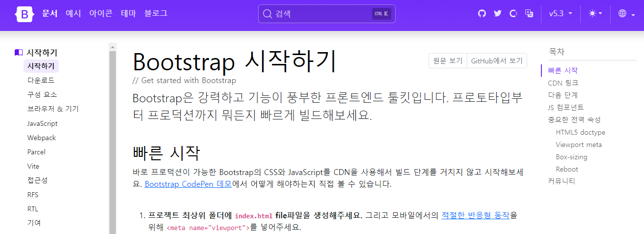Click the 빠른 시작 section heading
This screenshot has height=234, width=644.
coord(166,153)
